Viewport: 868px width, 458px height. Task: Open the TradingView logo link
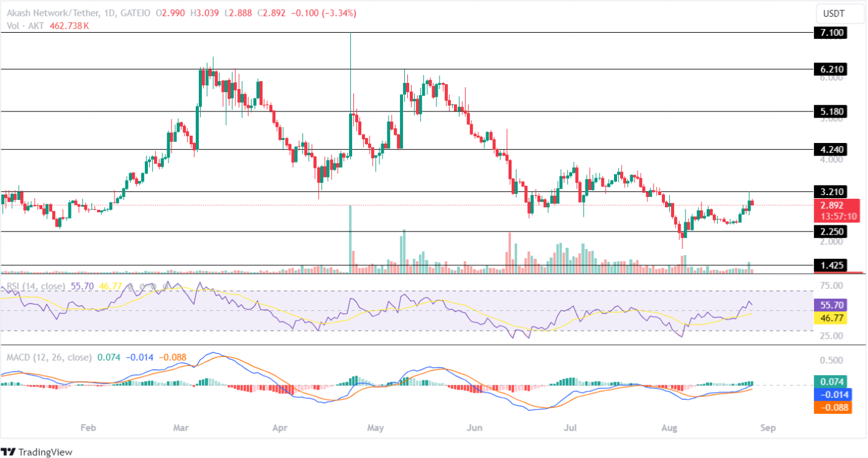pyautogui.click(x=38, y=452)
